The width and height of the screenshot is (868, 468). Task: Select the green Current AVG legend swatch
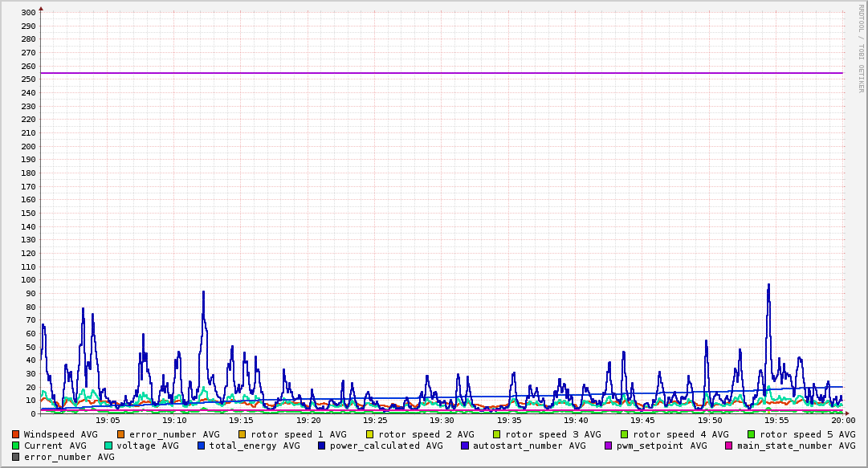coord(16,446)
